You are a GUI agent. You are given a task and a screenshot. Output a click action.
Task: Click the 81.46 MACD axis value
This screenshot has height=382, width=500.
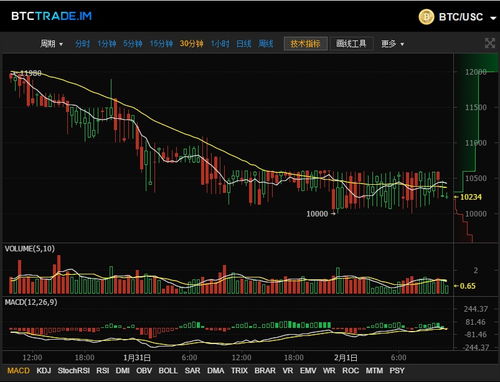pos(476,322)
